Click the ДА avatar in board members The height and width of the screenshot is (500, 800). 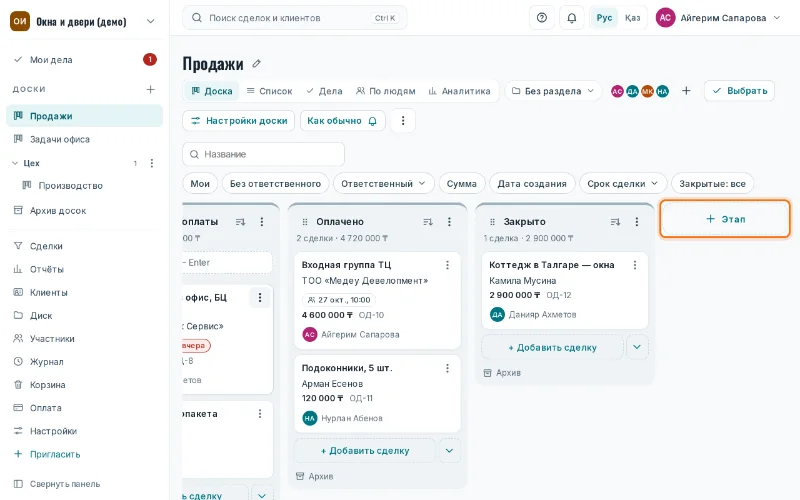tap(632, 91)
